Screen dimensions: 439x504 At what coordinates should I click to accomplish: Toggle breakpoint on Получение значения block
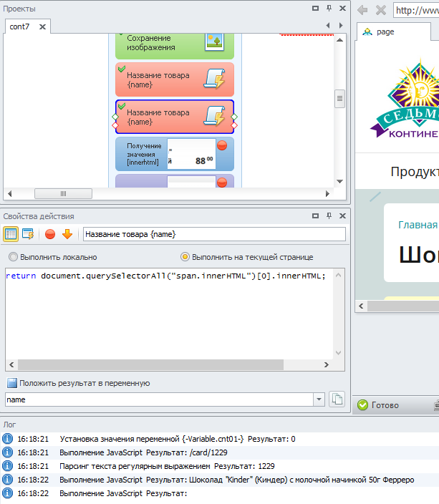(x=222, y=145)
